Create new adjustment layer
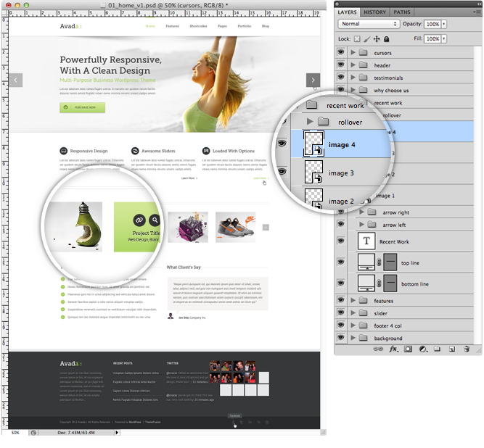The image size is (484, 448). pyautogui.click(x=422, y=349)
